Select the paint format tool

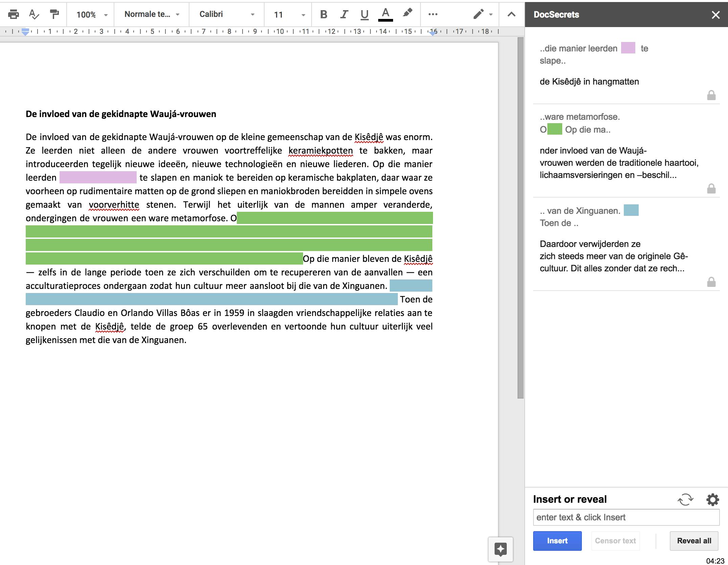click(54, 15)
